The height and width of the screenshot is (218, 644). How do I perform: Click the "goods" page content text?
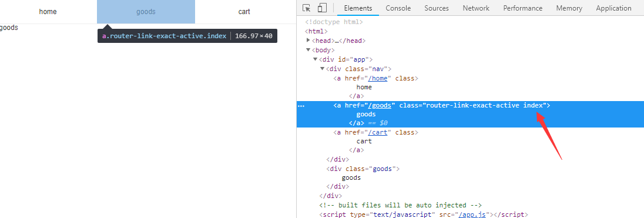tap(9, 28)
